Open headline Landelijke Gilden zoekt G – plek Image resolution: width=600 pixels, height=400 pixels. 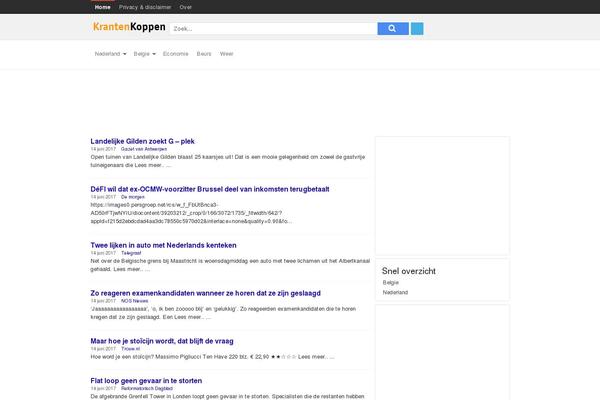click(x=142, y=141)
